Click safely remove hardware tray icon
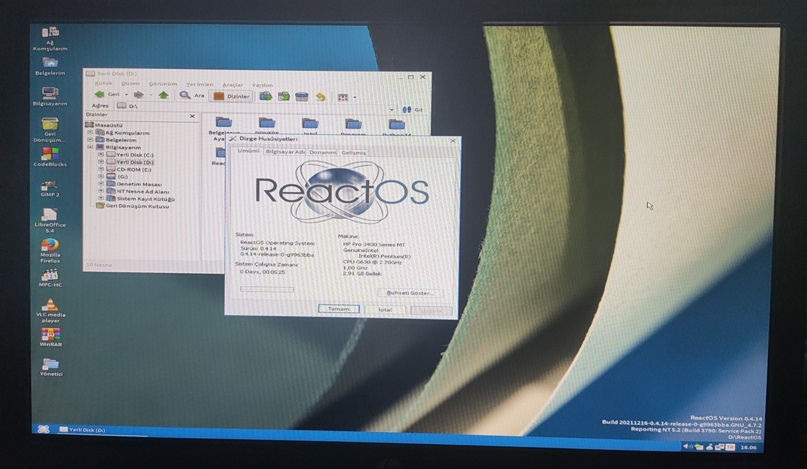This screenshot has height=469, width=807. coord(698,447)
